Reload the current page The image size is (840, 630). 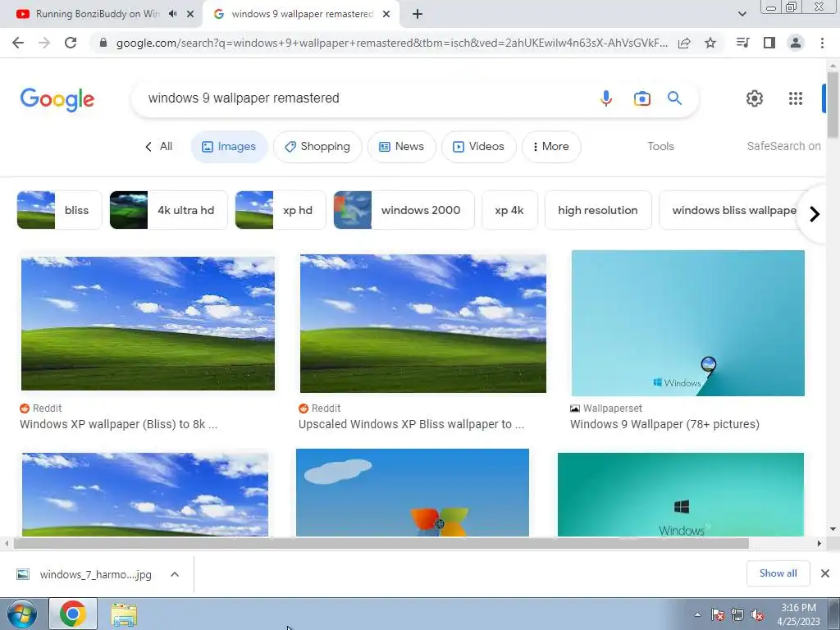click(71, 43)
